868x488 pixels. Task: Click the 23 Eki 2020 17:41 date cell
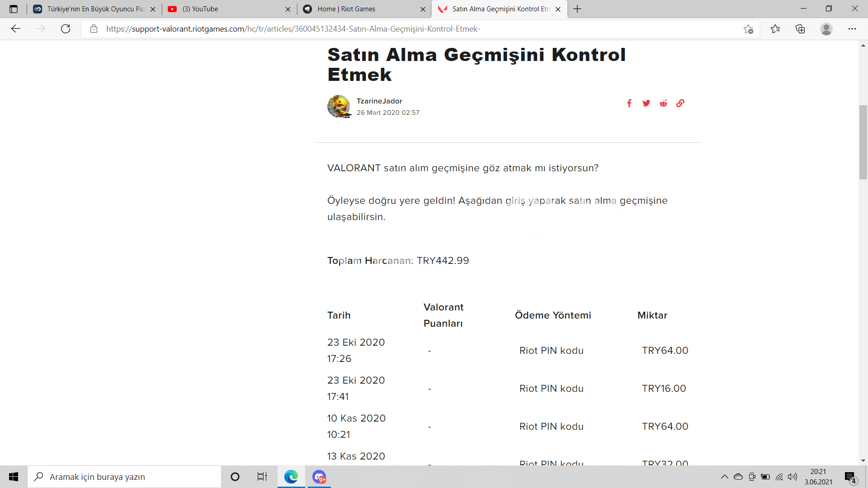[356, 389]
